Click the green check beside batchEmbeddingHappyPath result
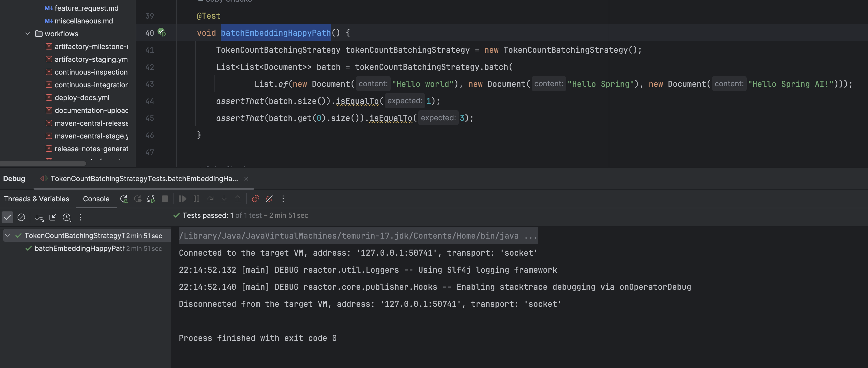 28,249
